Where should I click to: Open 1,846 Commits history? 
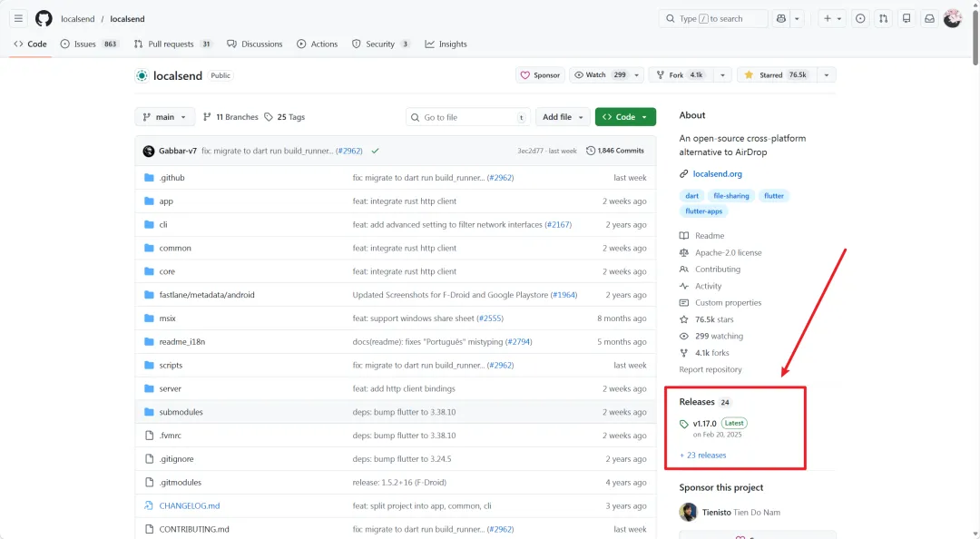click(615, 151)
